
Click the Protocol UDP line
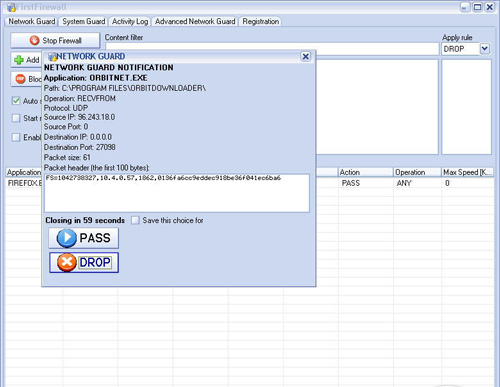tap(66, 108)
